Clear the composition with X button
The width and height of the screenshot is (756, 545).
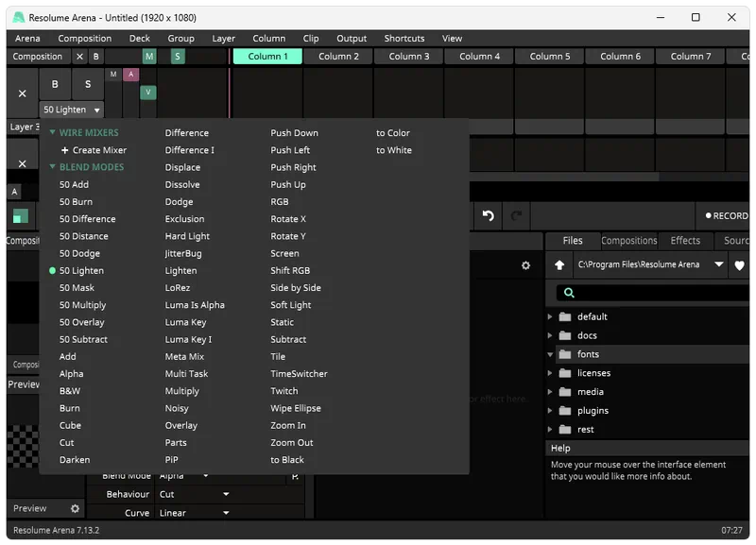click(x=79, y=57)
